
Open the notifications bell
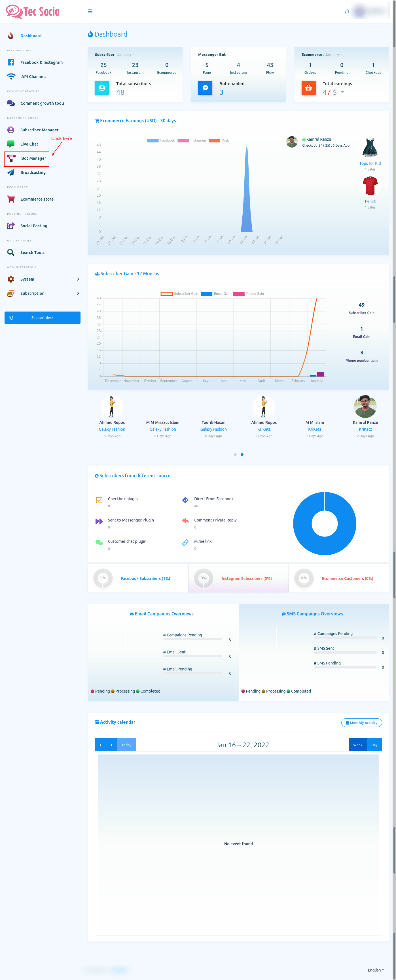[x=347, y=12]
